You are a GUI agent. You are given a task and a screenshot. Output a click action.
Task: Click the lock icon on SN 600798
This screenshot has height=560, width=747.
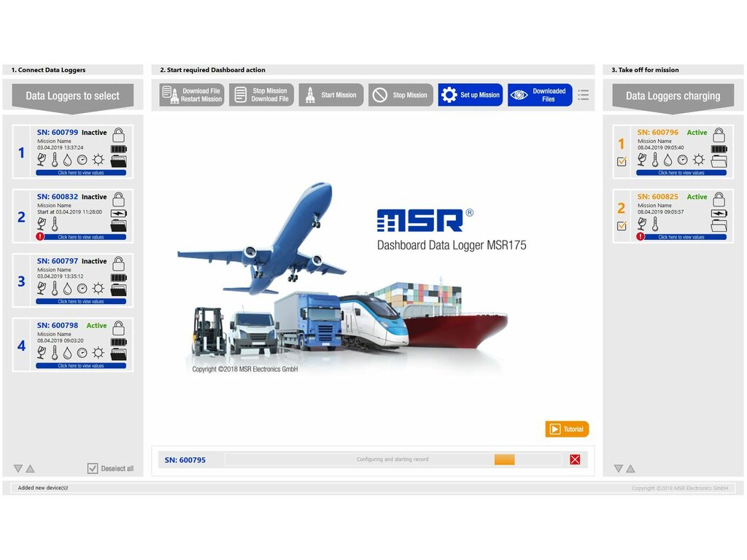pos(119,327)
